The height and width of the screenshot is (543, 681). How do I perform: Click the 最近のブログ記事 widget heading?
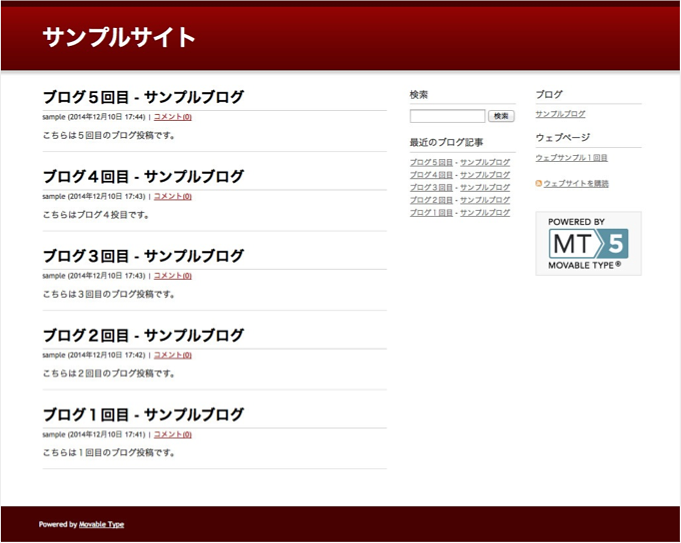[446, 142]
